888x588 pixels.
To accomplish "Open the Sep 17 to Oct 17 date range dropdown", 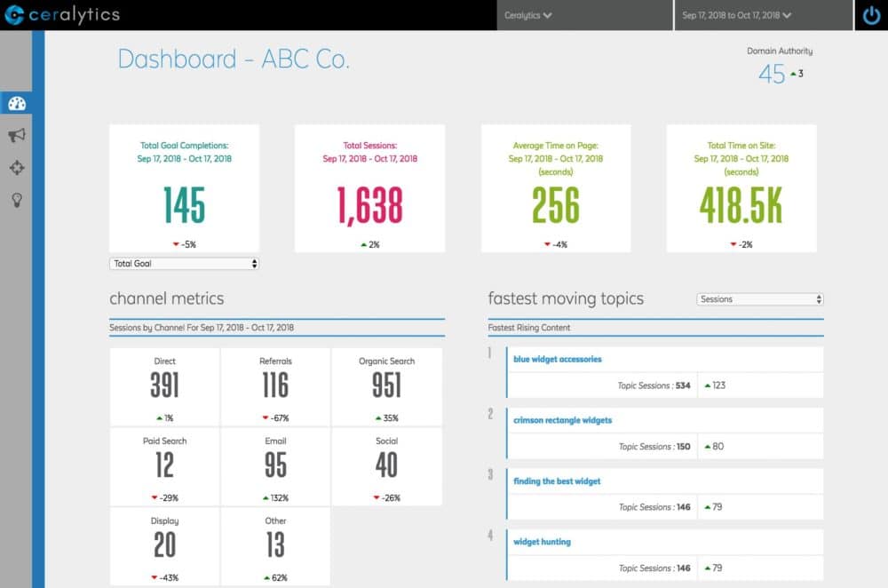I will pyautogui.click(x=736, y=15).
